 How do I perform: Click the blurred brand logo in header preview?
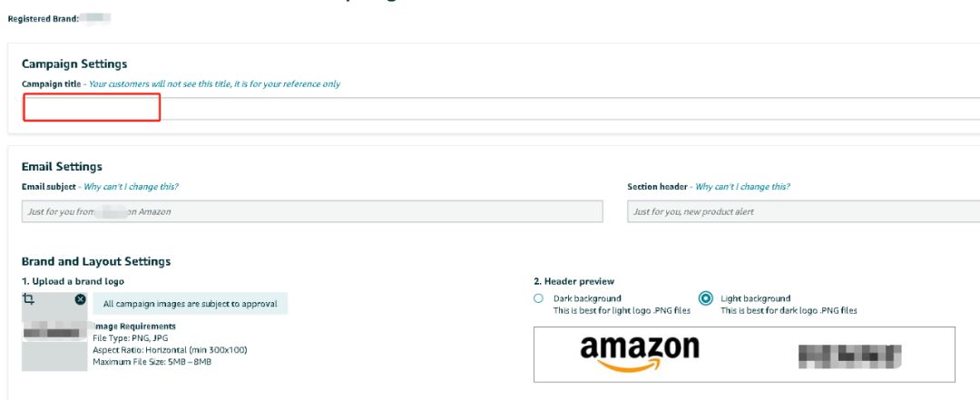(x=850, y=356)
